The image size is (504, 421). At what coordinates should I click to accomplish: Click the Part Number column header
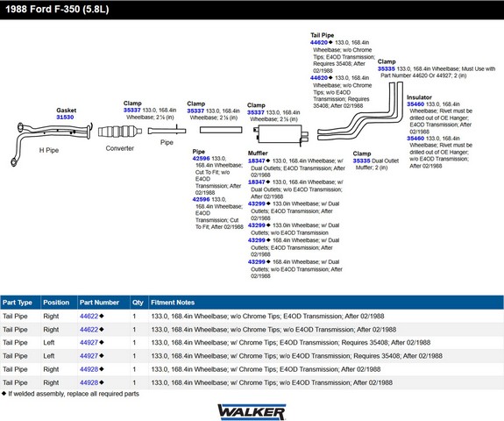point(103,303)
